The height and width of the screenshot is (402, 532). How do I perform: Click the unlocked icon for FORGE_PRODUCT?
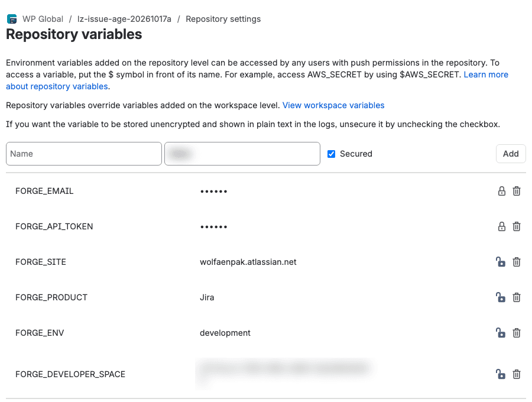click(x=501, y=297)
